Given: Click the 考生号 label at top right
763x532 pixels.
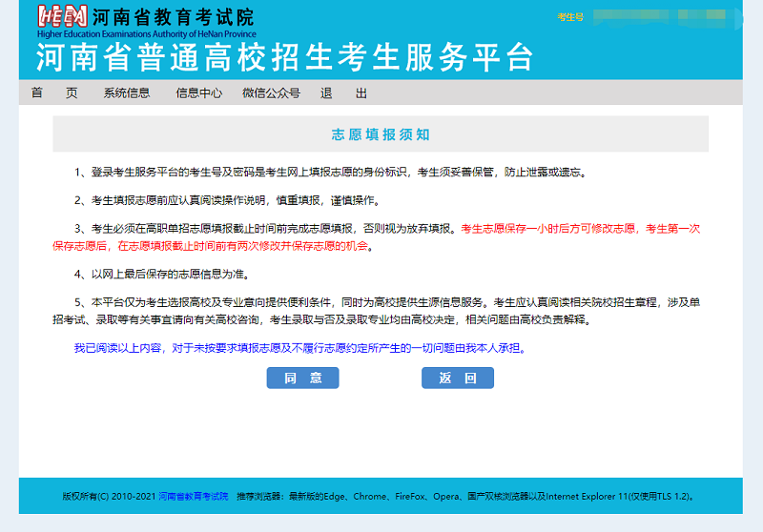Looking at the screenshot, I should click(569, 17).
